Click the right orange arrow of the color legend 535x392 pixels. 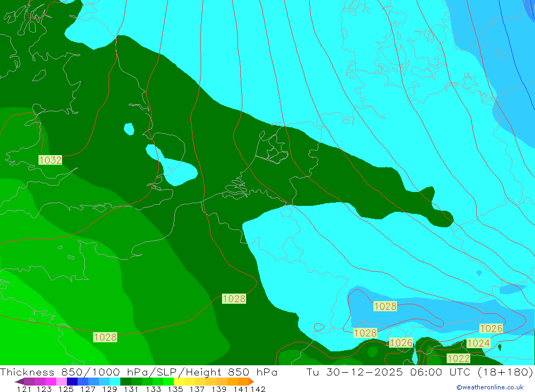(x=251, y=381)
